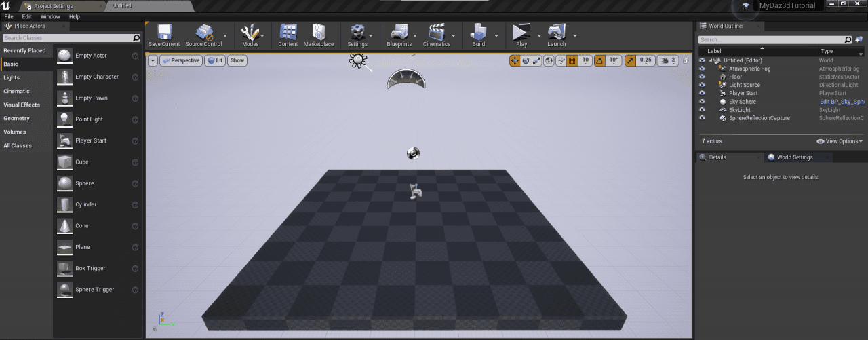Click the Point Light bulb icon

64,119
